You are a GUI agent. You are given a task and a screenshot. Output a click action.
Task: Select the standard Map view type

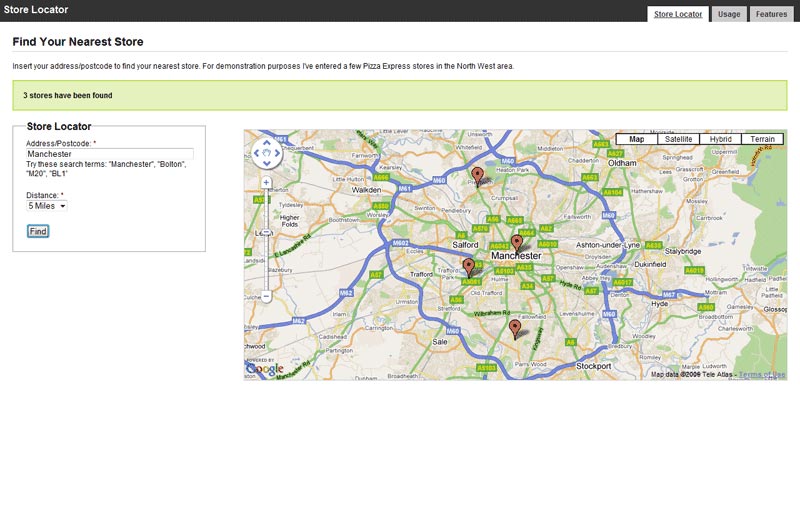tap(636, 139)
